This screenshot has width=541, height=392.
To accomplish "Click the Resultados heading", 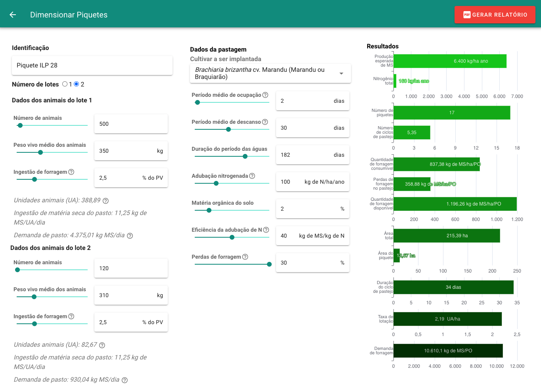I will pos(383,46).
